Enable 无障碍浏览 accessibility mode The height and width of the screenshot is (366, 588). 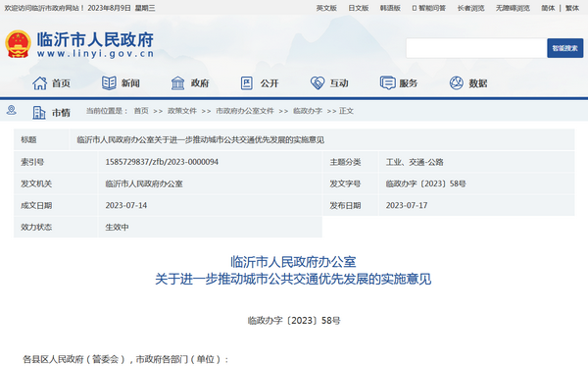click(513, 8)
